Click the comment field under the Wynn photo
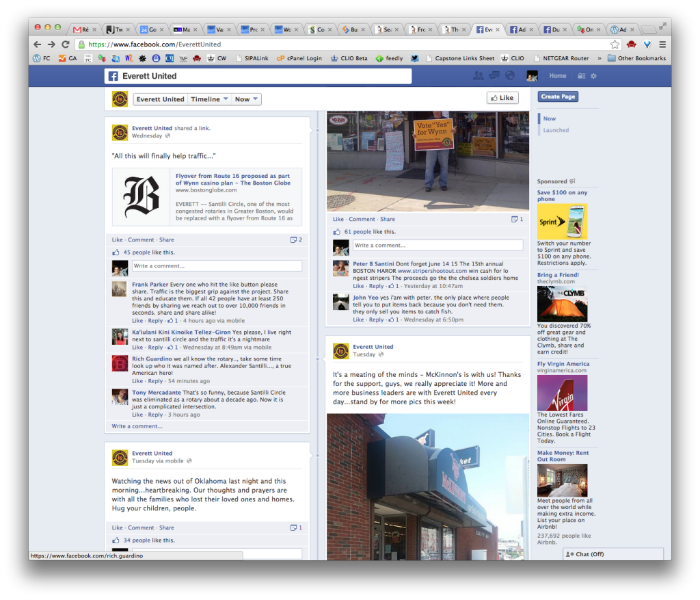Image resolution: width=700 pixels, height=600 pixels. tap(437, 246)
